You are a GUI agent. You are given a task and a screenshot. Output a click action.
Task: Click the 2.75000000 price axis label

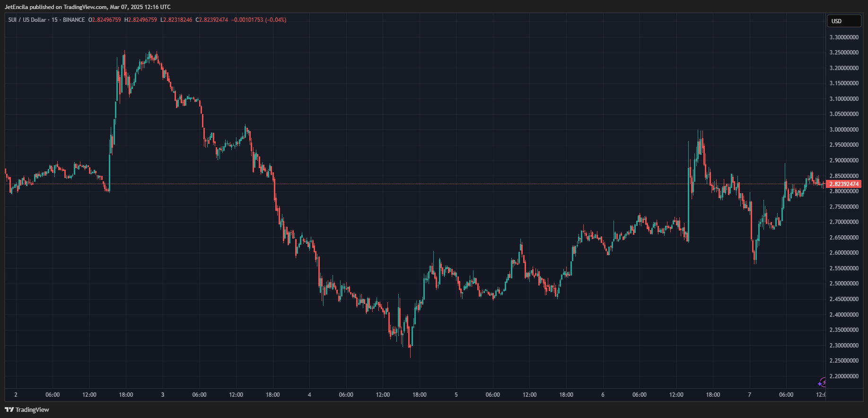[x=844, y=207]
